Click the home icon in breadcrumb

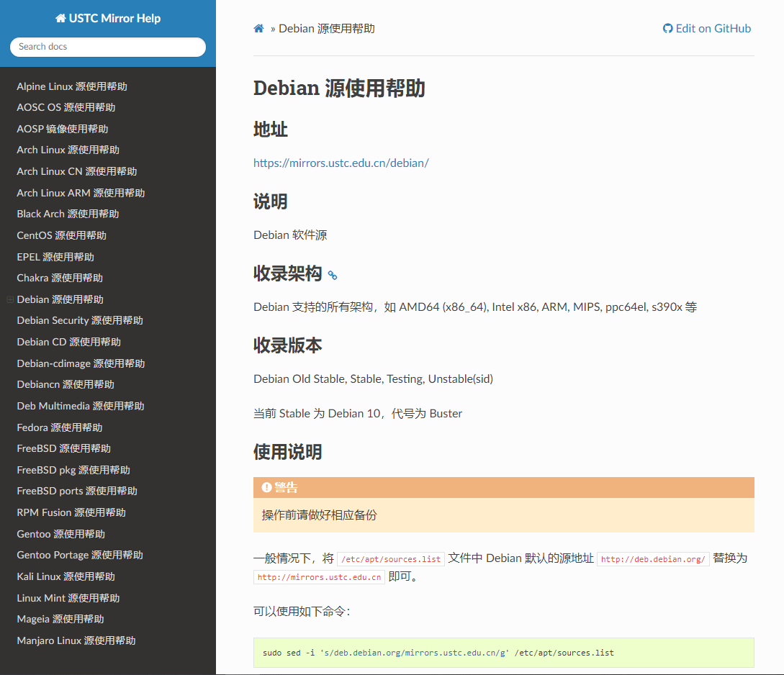(x=258, y=29)
